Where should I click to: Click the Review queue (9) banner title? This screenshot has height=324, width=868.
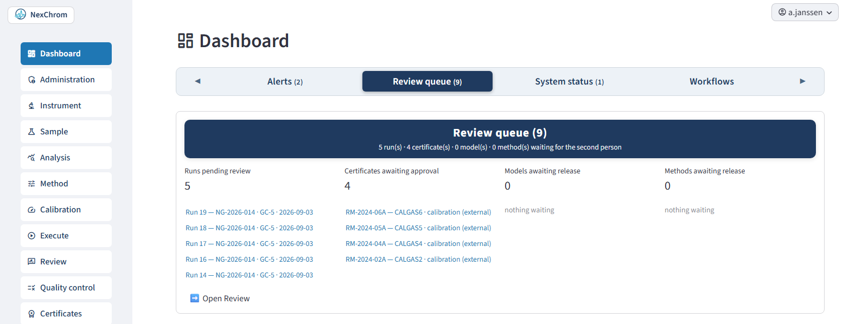(x=500, y=133)
